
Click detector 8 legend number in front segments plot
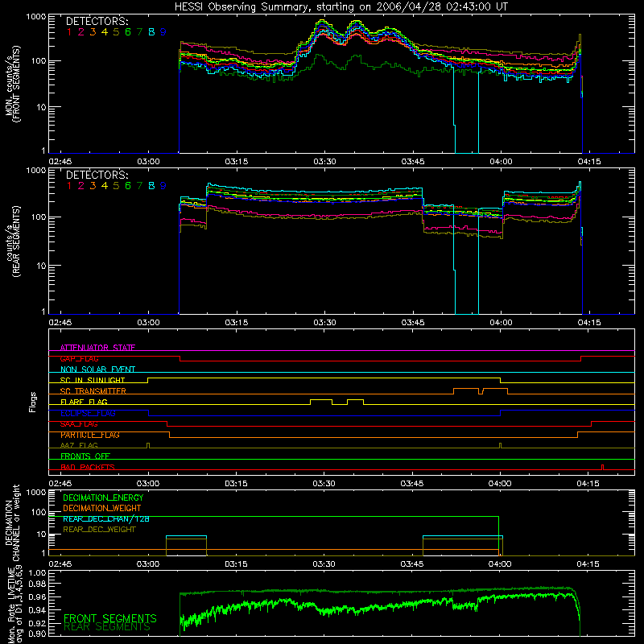click(151, 32)
